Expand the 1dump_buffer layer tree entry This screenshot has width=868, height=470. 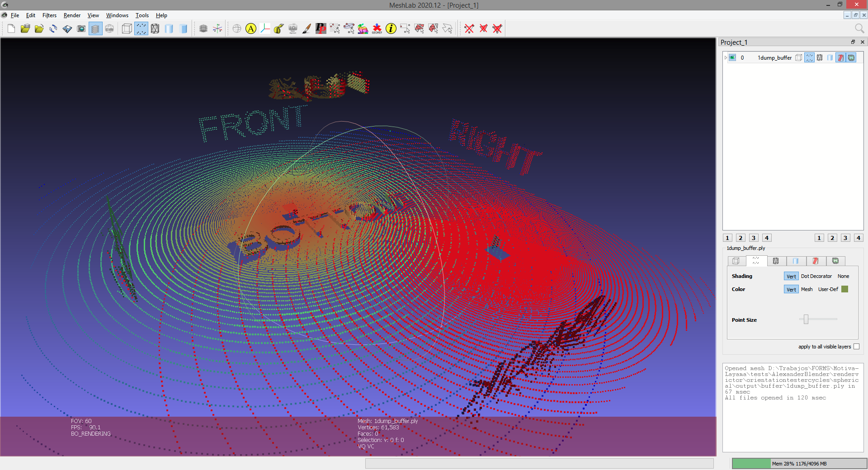[726, 57]
